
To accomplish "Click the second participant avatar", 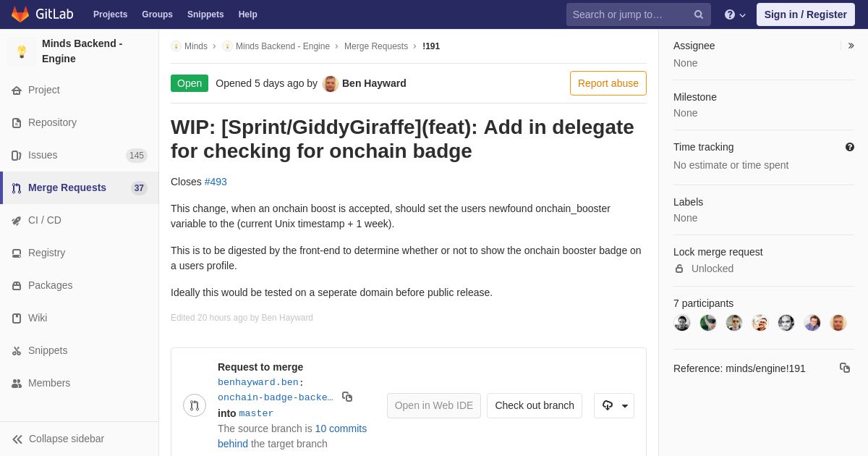I will 708,323.
